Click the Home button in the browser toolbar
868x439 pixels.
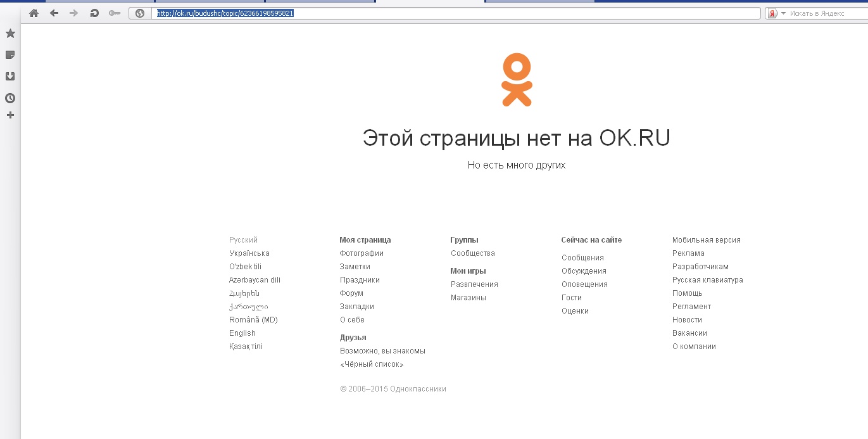pos(34,13)
